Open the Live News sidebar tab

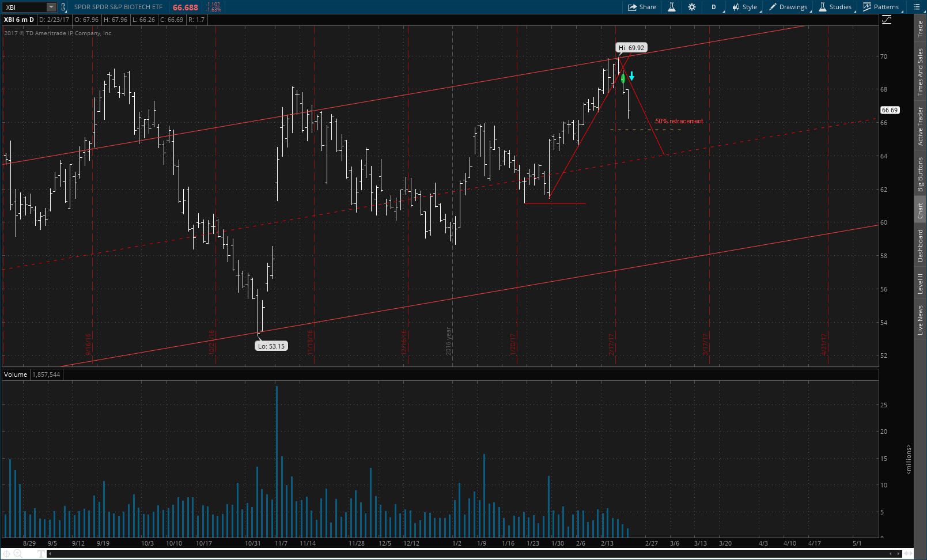click(x=920, y=320)
